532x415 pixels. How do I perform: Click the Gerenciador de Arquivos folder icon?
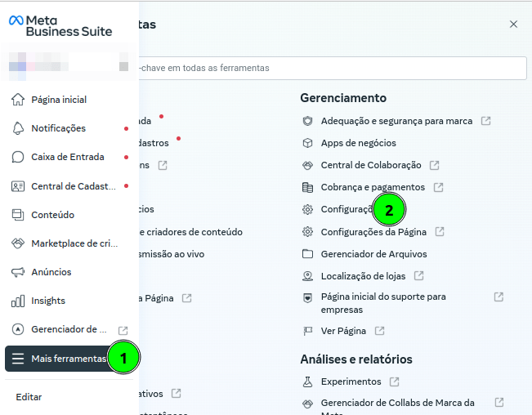pyautogui.click(x=308, y=254)
